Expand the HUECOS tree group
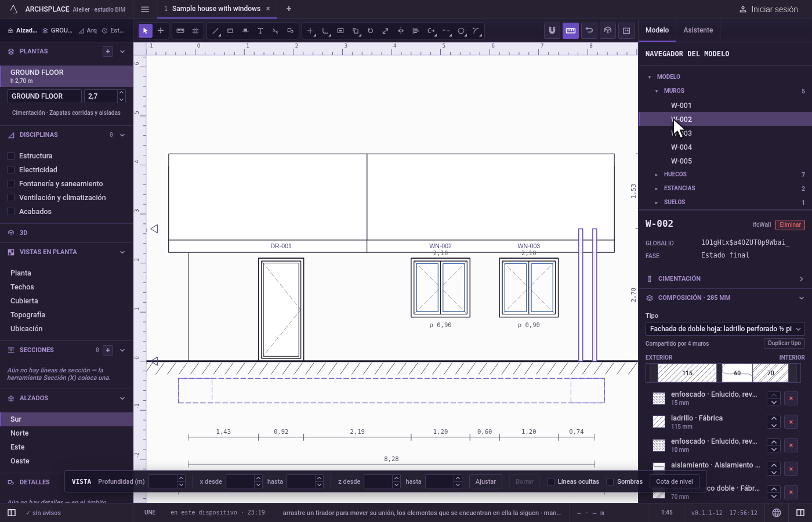Screen dimensions: 812x522 tap(656, 175)
